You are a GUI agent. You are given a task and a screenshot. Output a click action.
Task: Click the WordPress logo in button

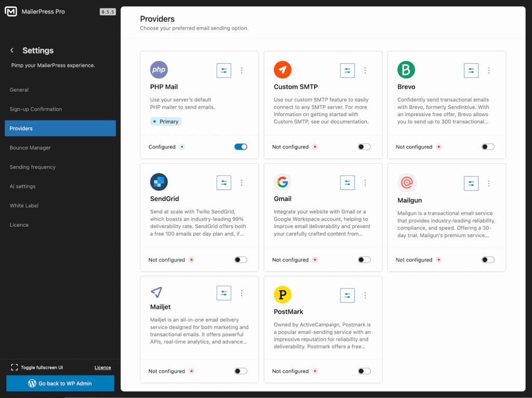coord(32,383)
